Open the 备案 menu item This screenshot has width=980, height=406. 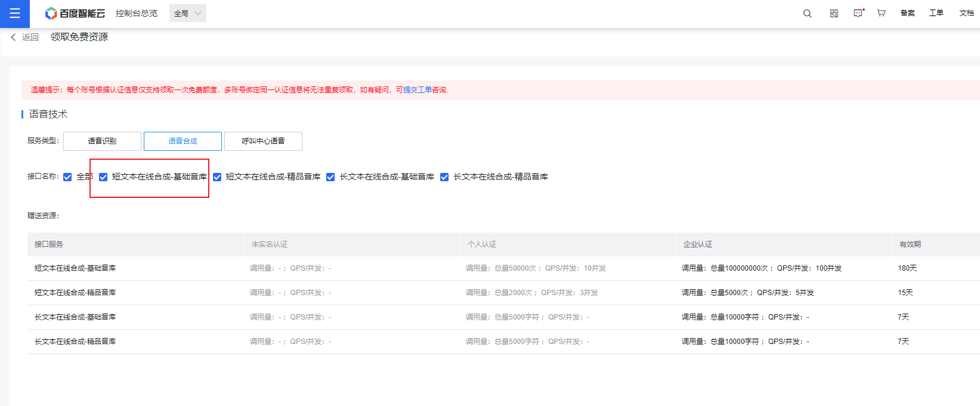(x=907, y=13)
